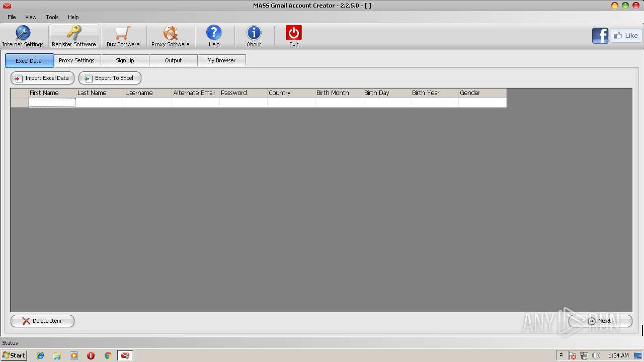Open Internet Settings toolbar icon
Screen dimensions: 644x362
click(23, 36)
